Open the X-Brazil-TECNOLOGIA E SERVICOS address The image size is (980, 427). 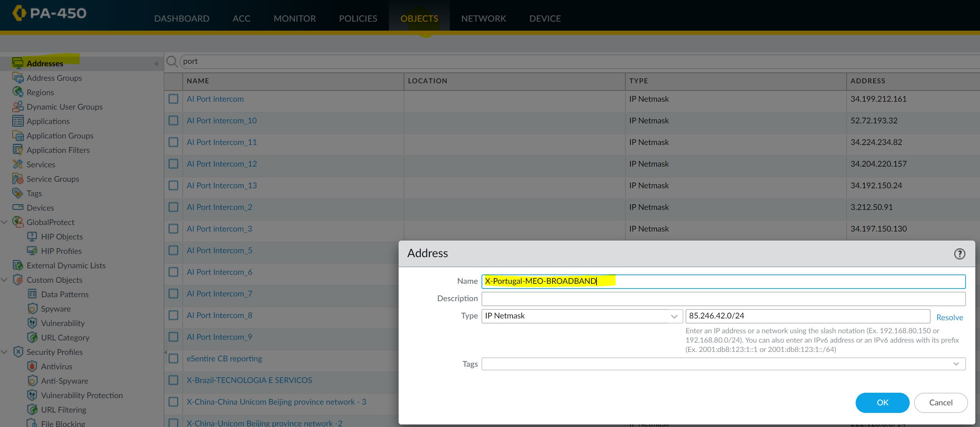coord(249,380)
